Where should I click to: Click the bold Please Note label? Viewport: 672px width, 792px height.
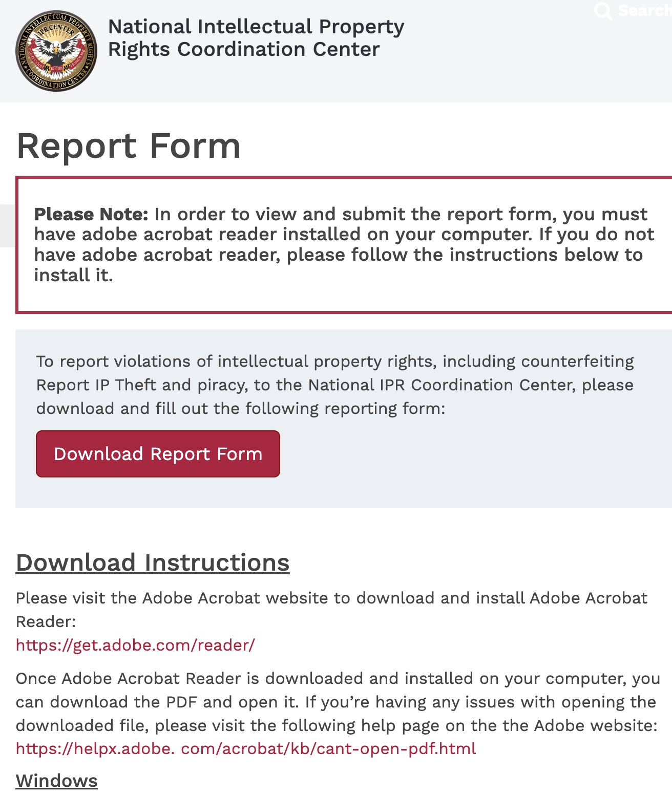tap(91, 214)
